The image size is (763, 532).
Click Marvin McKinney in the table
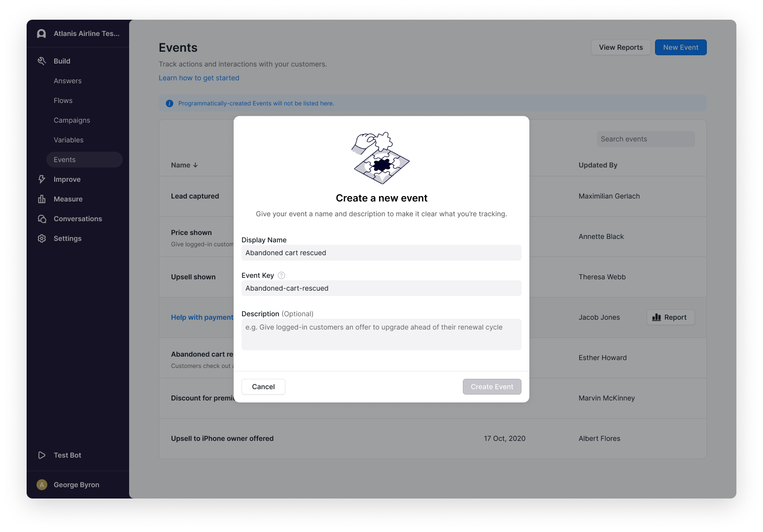tap(607, 398)
